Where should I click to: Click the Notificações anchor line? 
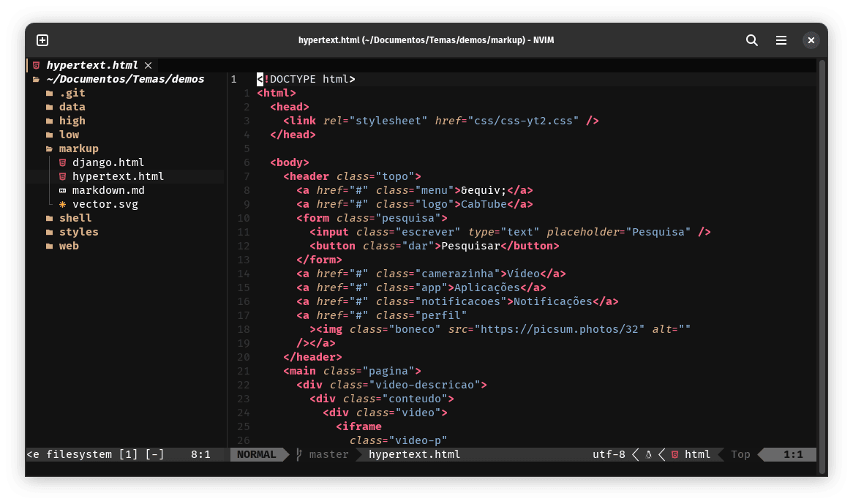(457, 302)
